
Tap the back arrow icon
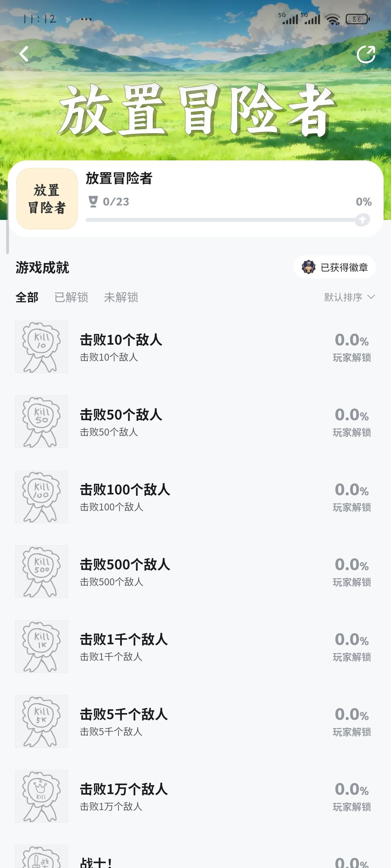[x=24, y=54]
